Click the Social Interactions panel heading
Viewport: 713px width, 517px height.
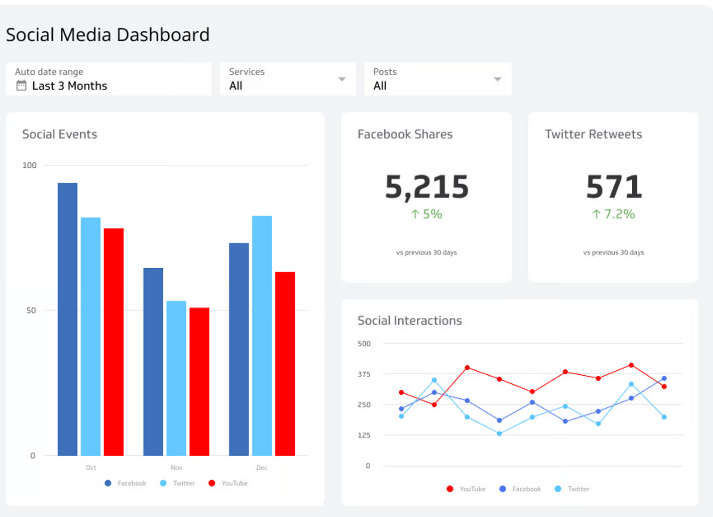pyautogui.click(x=410, y=321)
